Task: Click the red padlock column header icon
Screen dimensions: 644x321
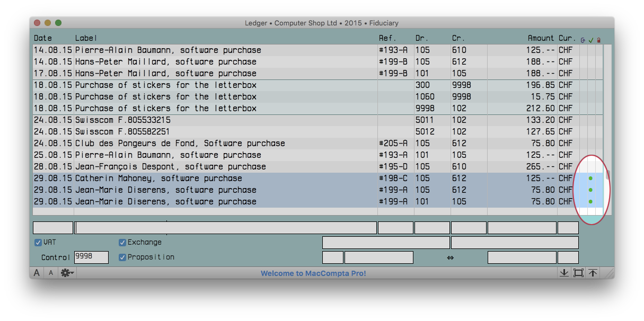Action: [x=599, y=40]
